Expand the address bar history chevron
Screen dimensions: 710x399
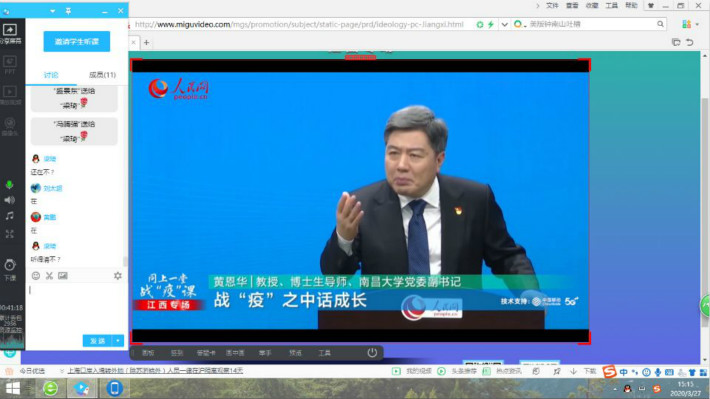coord(504,24)
